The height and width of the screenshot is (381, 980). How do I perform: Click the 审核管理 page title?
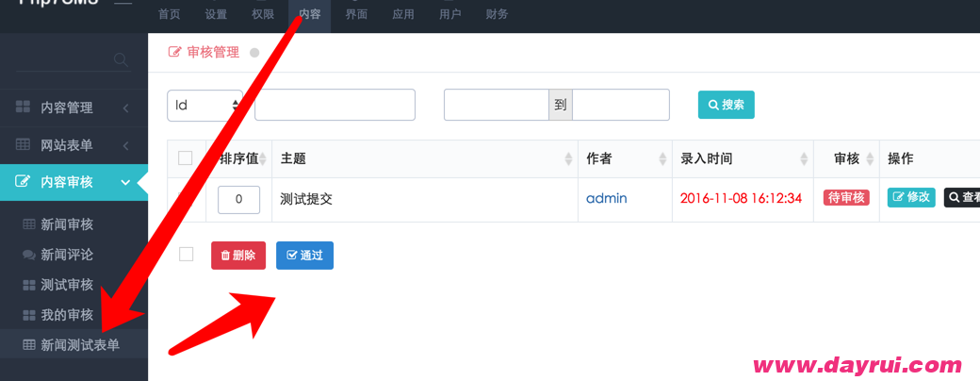(x=213, y=53)
